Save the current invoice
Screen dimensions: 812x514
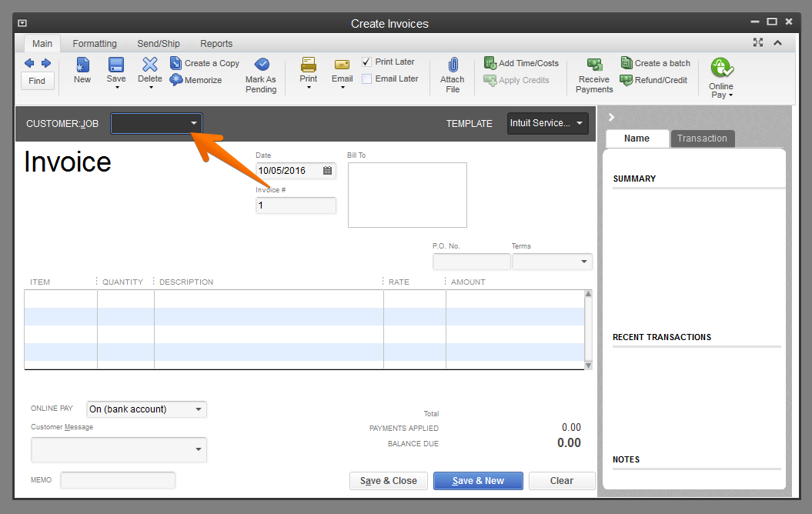tap(115, 73)
